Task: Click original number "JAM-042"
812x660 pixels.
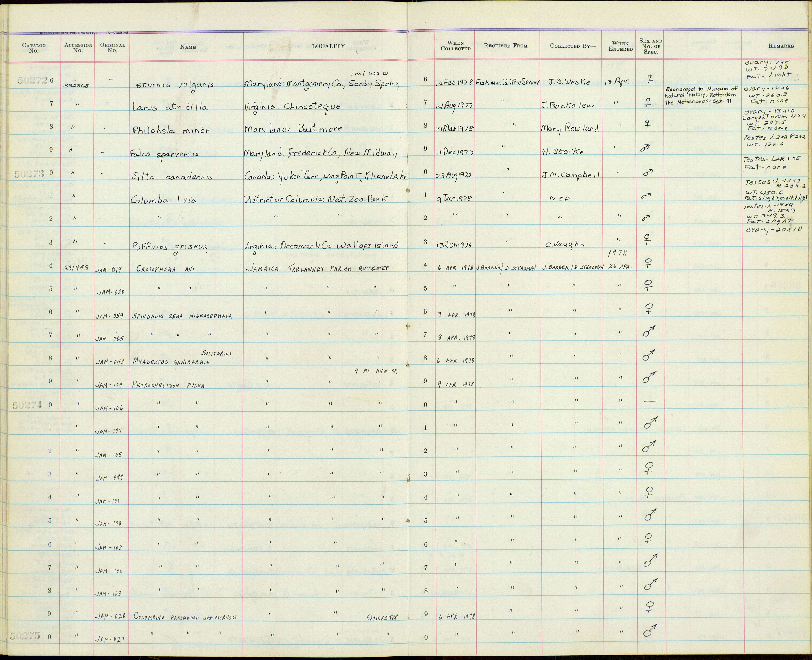Action: coord(110,362)
